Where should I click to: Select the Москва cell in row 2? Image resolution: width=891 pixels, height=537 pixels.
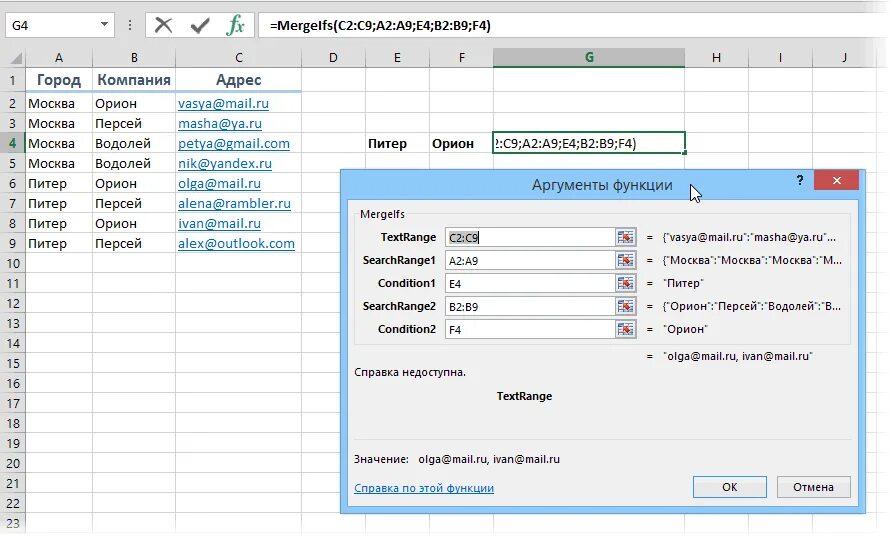click(59, 103)
